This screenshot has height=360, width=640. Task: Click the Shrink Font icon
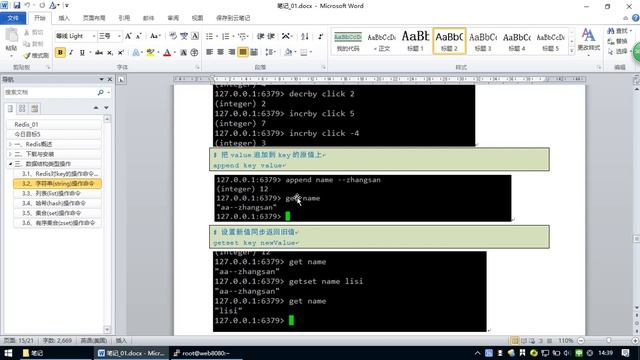(138, 36)
